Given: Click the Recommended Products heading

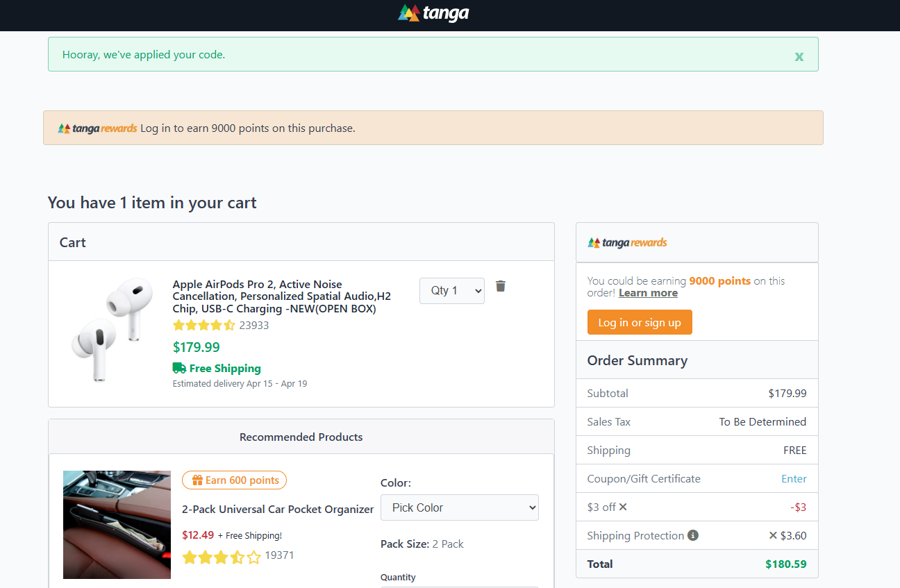Looking at the screenshot, I should [301, 437].
